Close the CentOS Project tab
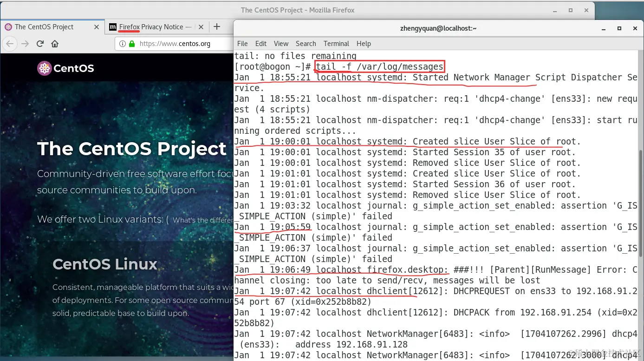This screenshot has height=361, width=644. (97, 27)
